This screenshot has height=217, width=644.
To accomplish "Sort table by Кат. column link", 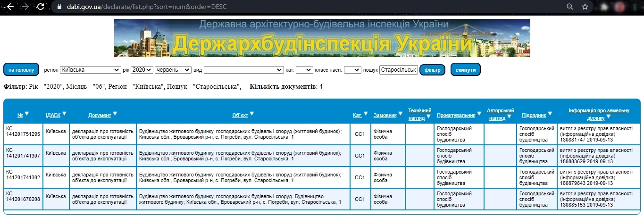I will point(357,115).
